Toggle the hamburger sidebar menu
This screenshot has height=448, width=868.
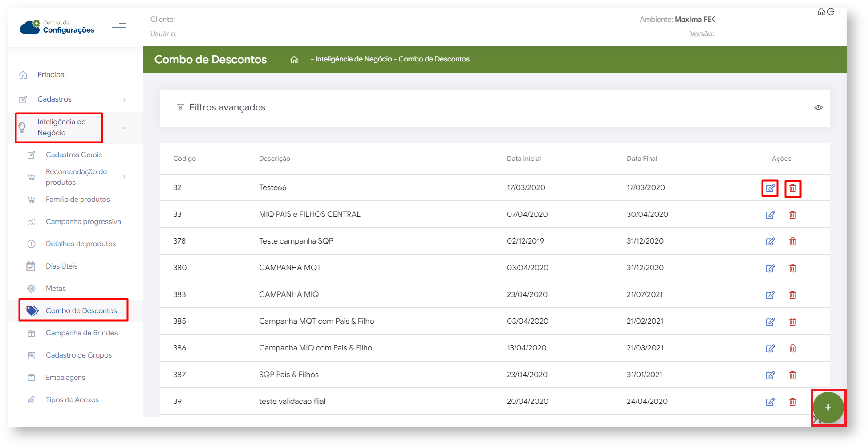(119, 27)
